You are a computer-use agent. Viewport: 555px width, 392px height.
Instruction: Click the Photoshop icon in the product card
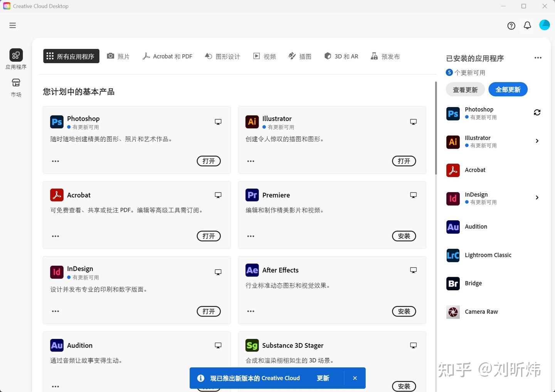57,122
